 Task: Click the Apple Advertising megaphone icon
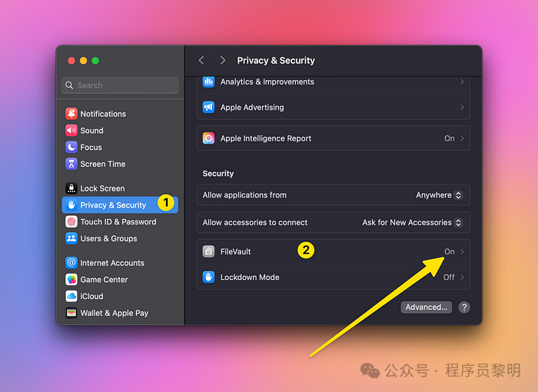tap(208, 107)
